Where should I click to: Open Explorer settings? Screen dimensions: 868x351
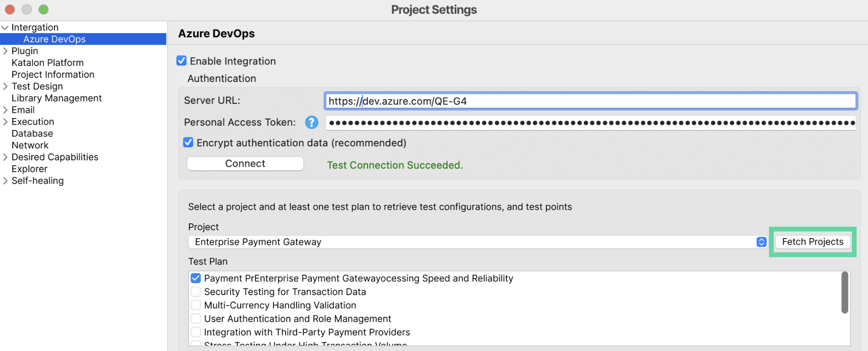[x=29, y=169]
